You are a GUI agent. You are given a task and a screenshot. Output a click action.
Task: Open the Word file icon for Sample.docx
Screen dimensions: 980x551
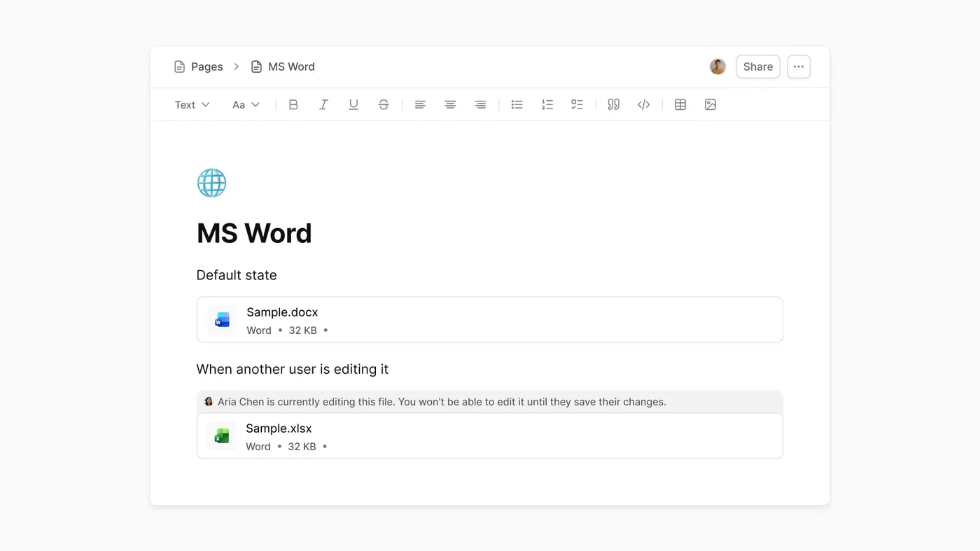tap(223, 320)
